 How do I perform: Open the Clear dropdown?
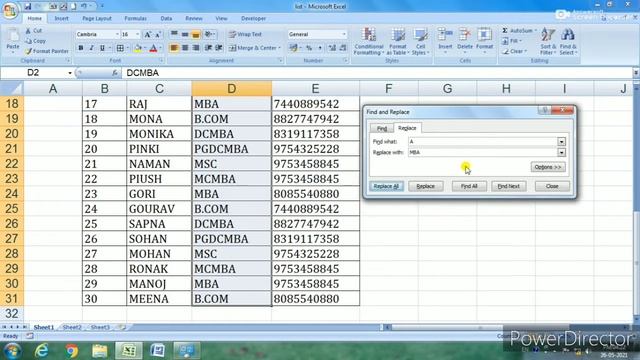pyautogui.click(x=515, y=51)
